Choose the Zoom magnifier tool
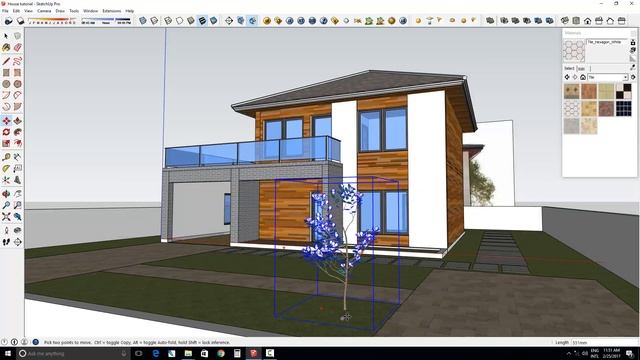Screen dimensions: 640x360 tap(6, 205)
